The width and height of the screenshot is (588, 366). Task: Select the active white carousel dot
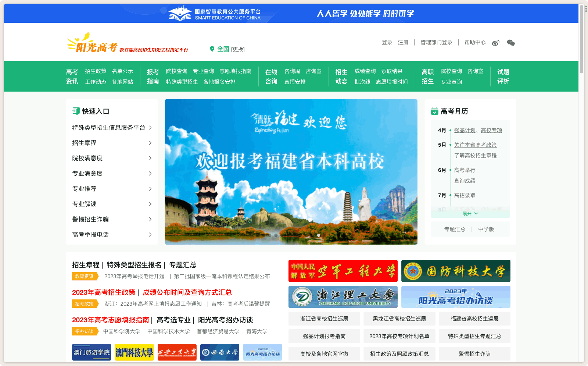click(x=319, y=235)
